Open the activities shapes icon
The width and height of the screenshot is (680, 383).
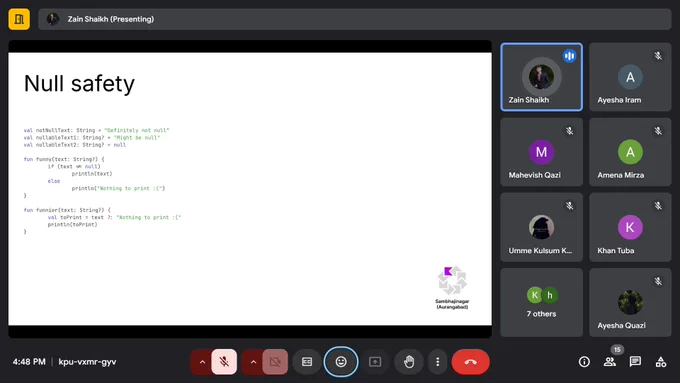[x=661, y=361]
